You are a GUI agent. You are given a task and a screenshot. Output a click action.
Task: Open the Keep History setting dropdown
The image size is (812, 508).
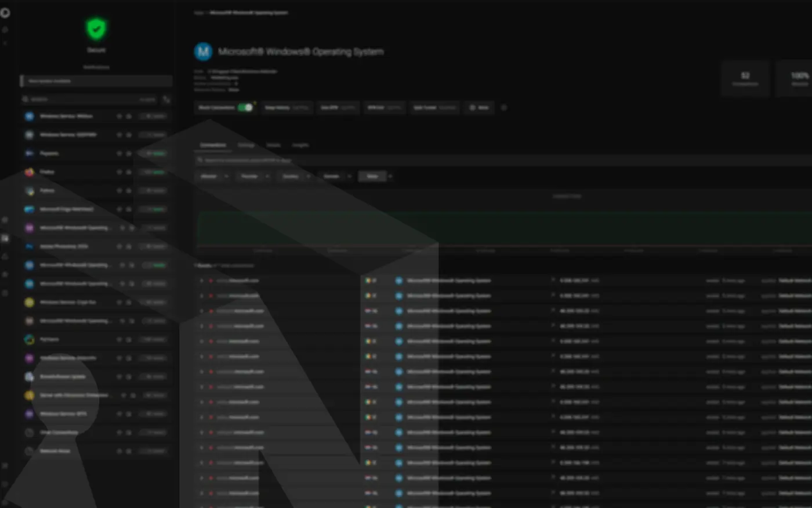287,107
